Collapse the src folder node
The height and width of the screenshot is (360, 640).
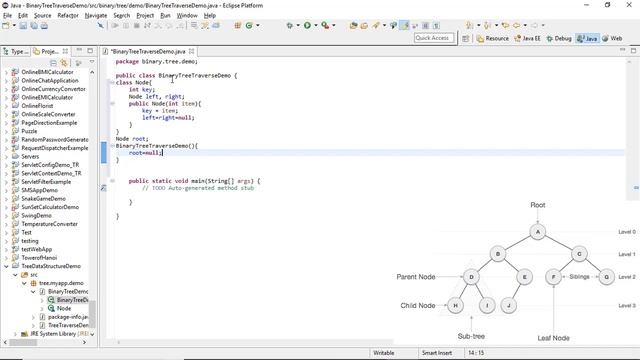point(15,275)
